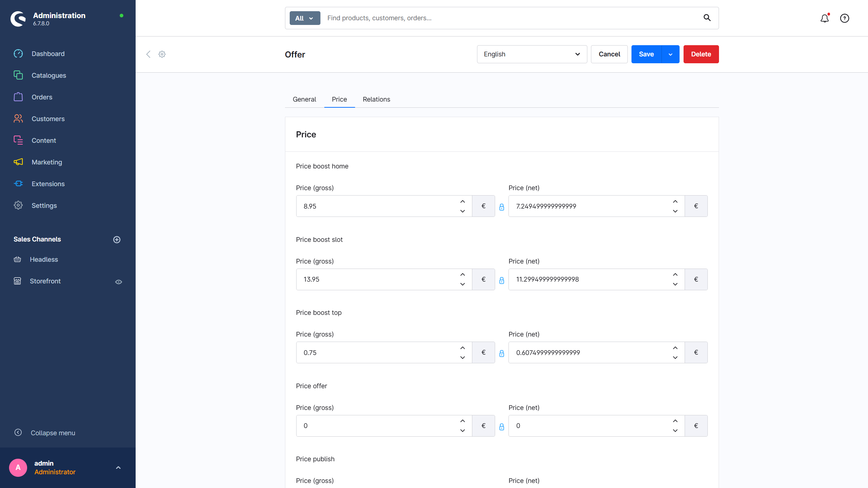Open the notifications bell
The width and height of the screenshot is (868, 488).
click(x=824, y=18)
